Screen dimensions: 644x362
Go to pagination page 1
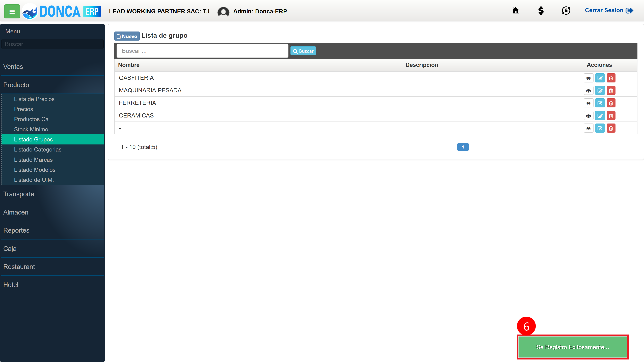click(463, 147)
